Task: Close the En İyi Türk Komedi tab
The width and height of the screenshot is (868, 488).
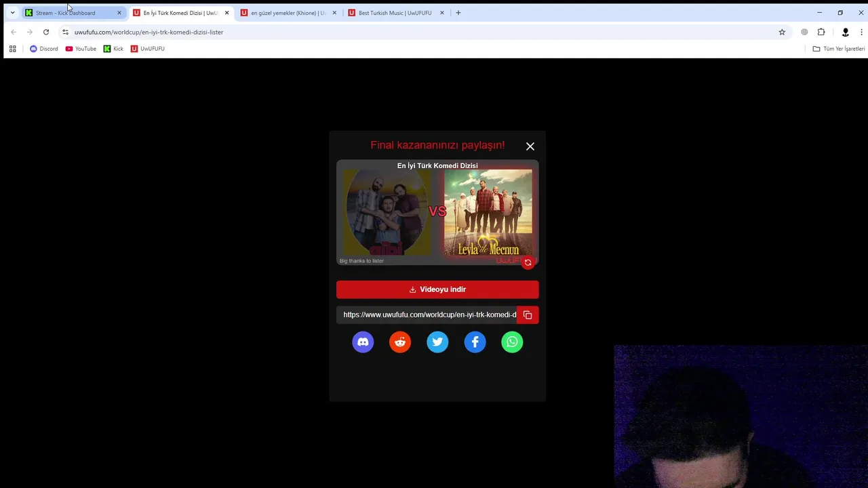Action: click(x=226, y=13)
